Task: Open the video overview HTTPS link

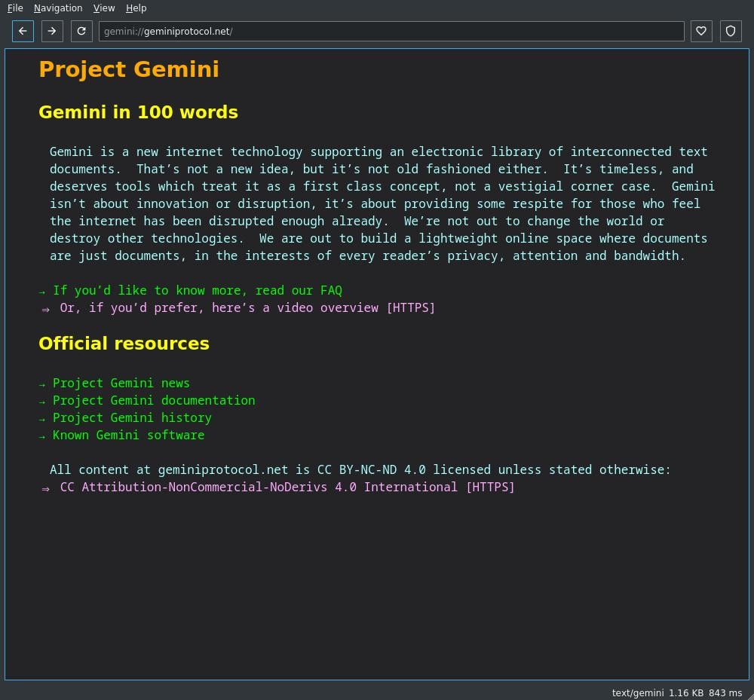Action: 247,307
